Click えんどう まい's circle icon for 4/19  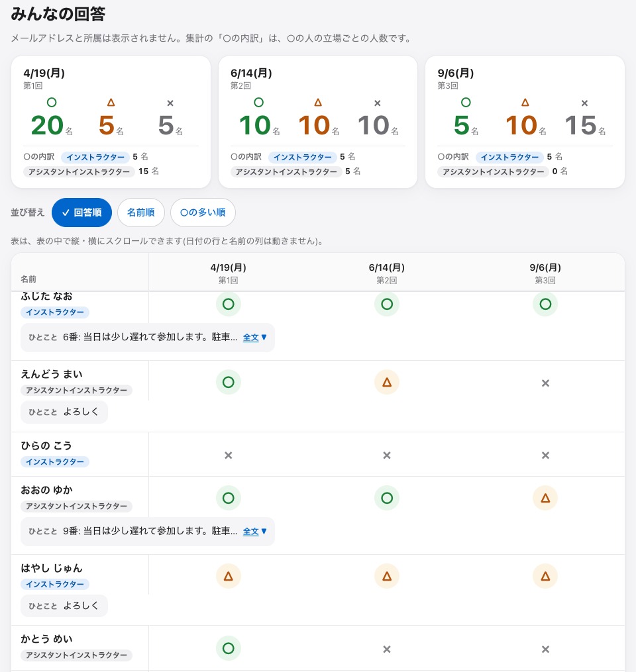[x=228, y=382]
